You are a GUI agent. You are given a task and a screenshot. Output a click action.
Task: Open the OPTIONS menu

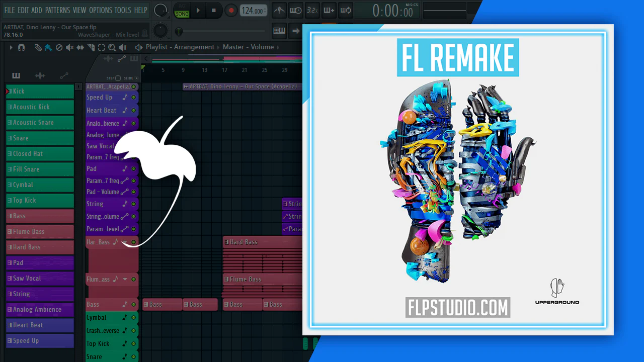[x=101, y=10]
